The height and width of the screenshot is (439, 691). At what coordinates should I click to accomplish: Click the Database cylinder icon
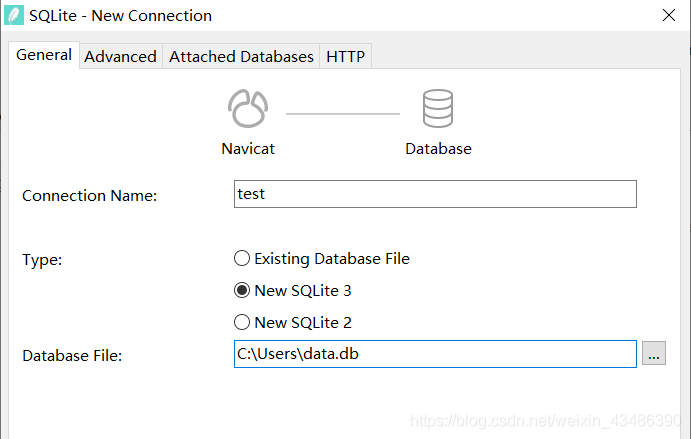[x=438, y=108]
